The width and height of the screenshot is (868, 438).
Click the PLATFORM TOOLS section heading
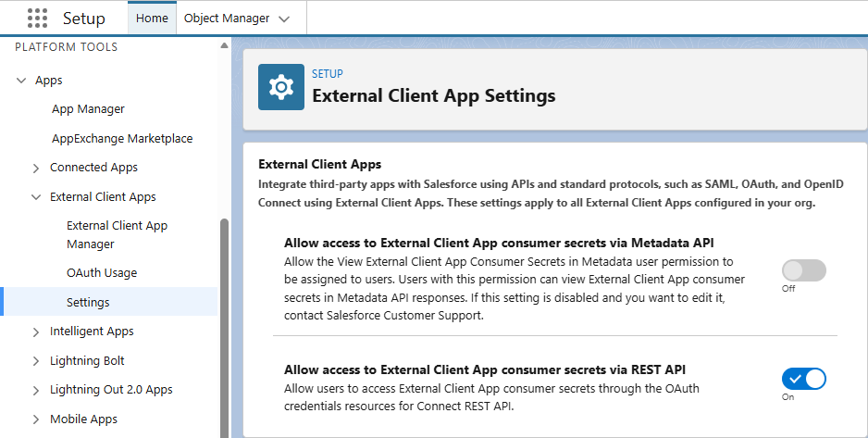(x=67, y=47)
